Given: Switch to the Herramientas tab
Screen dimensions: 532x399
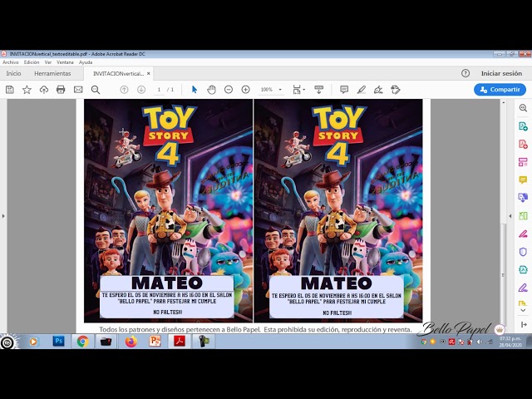Looking at the screenshot, I should 52,73.
